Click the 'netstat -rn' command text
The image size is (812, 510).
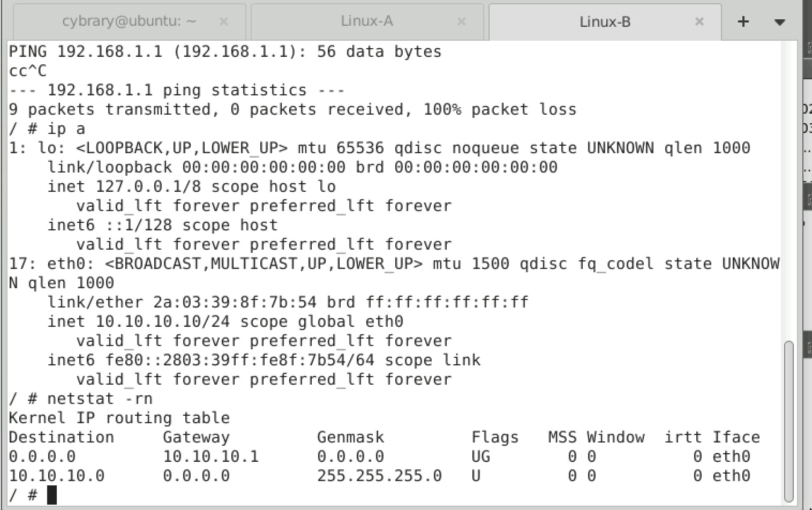coord(100,399)
